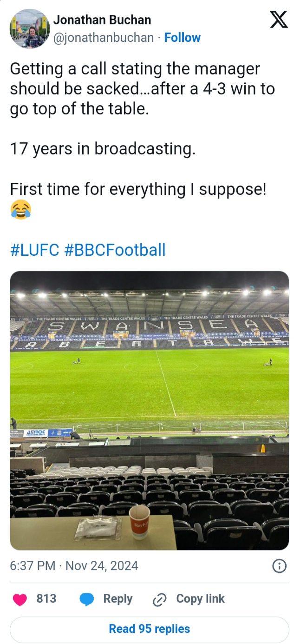The image size is (294, 644).
Task: Click the Follow link
Action: (183, 38)
